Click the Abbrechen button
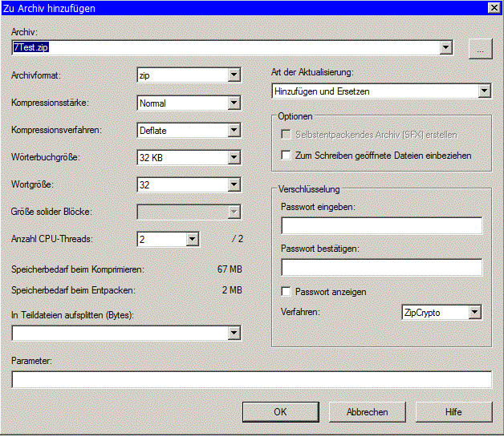Image resolution: width=504 pixels, height=437 pixels. [367, 412]
